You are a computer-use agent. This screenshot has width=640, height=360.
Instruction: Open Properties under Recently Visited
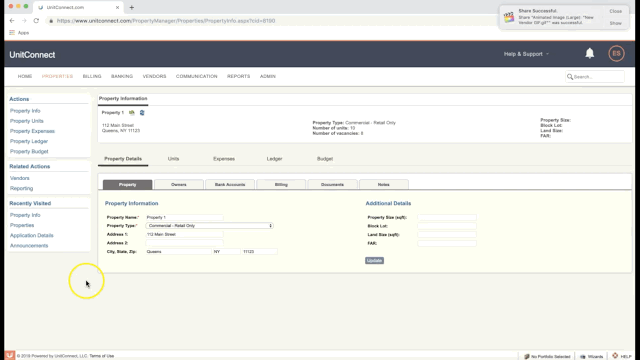22,225
